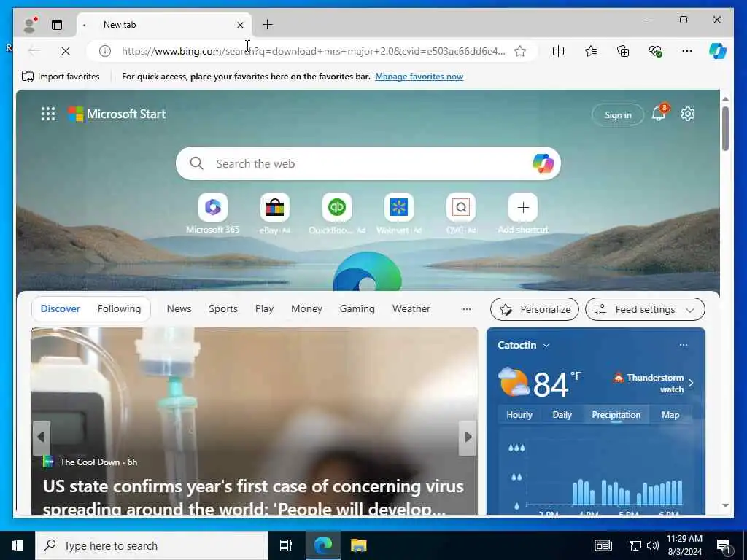
Task: Click the Sign in button
Action: (617, 114)
